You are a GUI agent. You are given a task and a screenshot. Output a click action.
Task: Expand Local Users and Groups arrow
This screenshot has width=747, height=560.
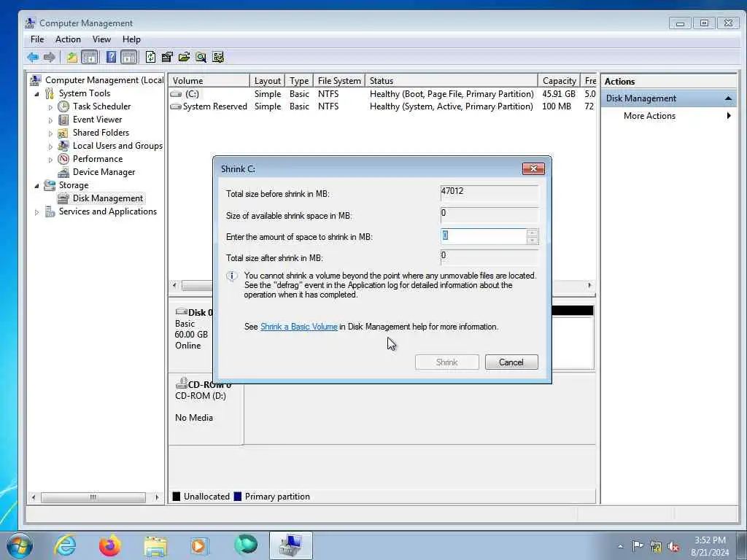point(50,146)
